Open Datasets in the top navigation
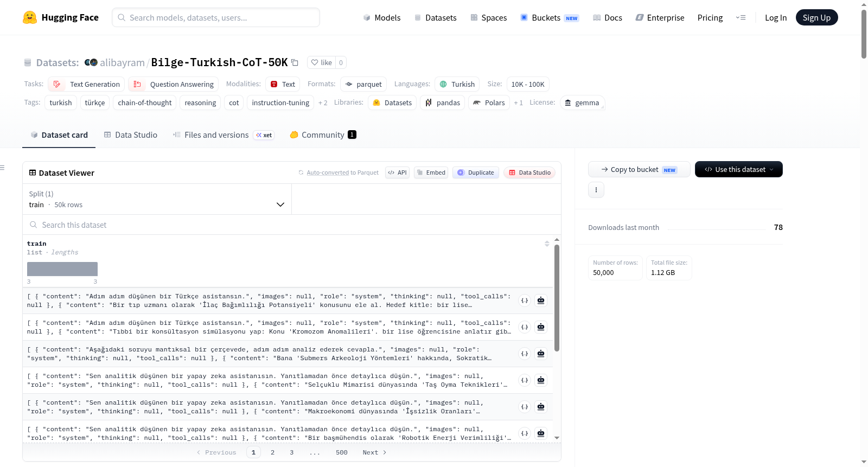Screen dimensions: 868x467 point(435,17)
